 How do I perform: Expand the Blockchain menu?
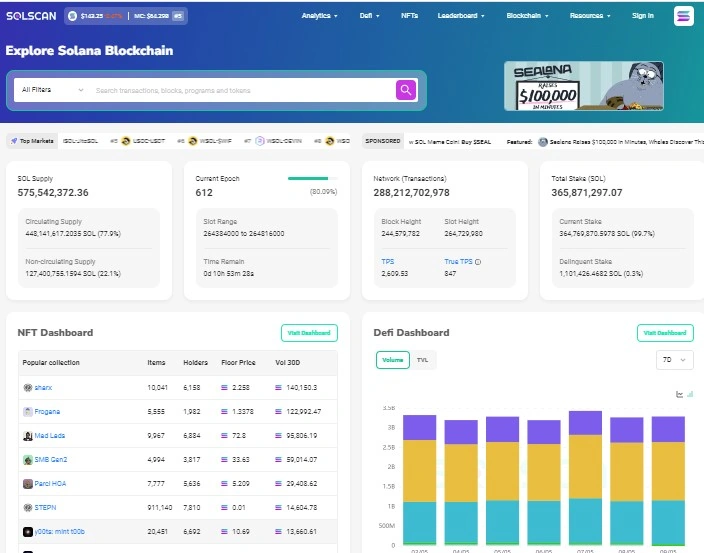click(527, 16)
